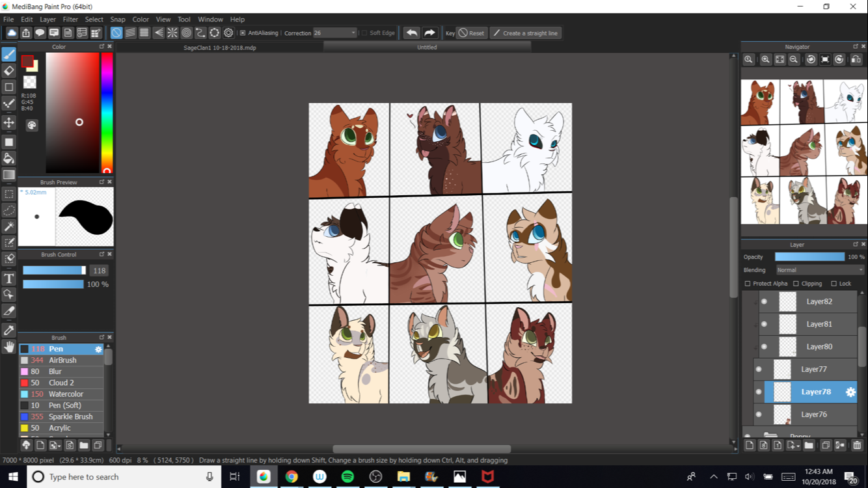Select the Operation tool below Text
The height and width of the screenshot is (488, 868).
pos(9,295)
